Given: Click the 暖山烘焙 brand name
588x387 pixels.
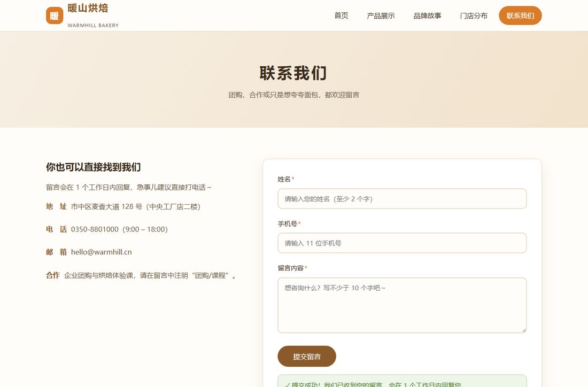Looking at the screenshot, I should [88, 8].
